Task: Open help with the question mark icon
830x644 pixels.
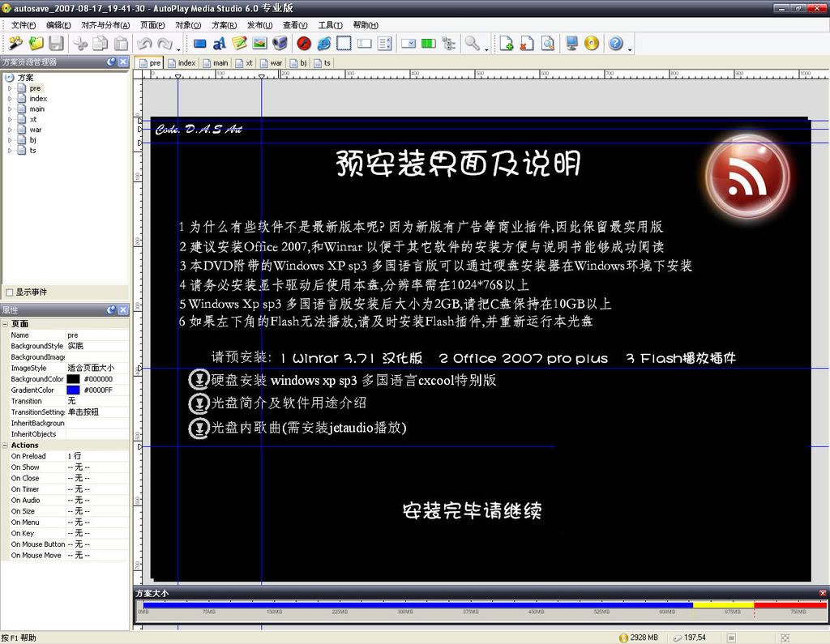Action: point(616,44)
